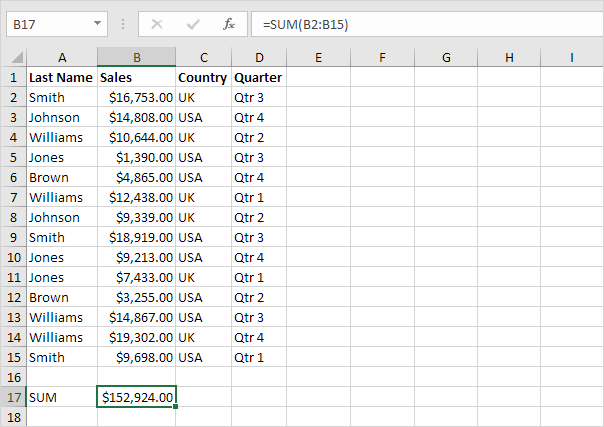Select row 1 header
The image size is (604, 427).
click(x=13, y=77)
